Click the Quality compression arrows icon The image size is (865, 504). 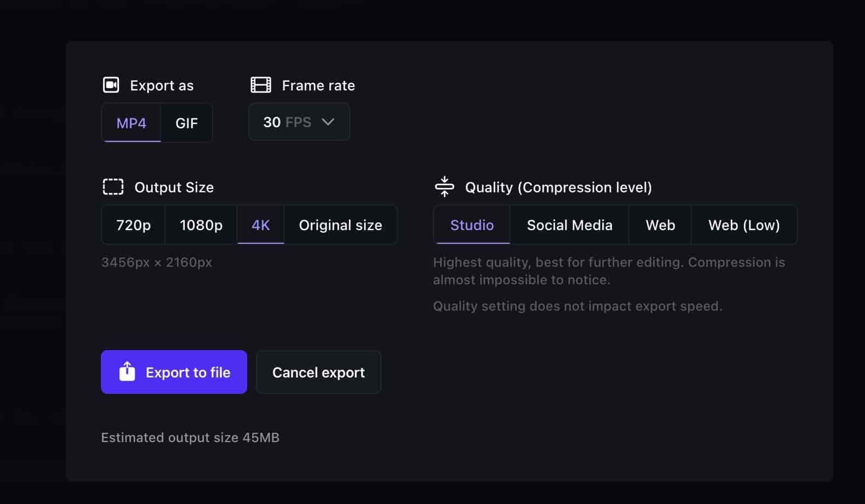tap(445, 187)
